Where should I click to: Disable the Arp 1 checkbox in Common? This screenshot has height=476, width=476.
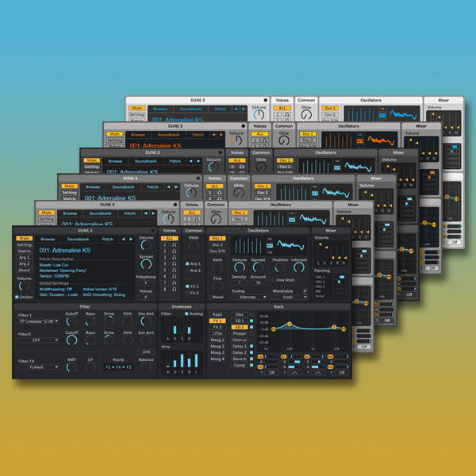click(x=187, y=264)
